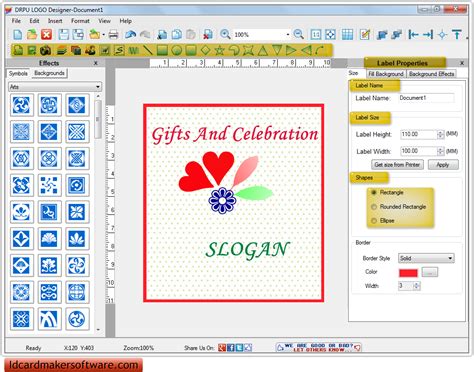Image resolution: width=474 pixels, height=372 pixels.
Task: Adjust the Label Width spinner arrows
Action: 440,151
